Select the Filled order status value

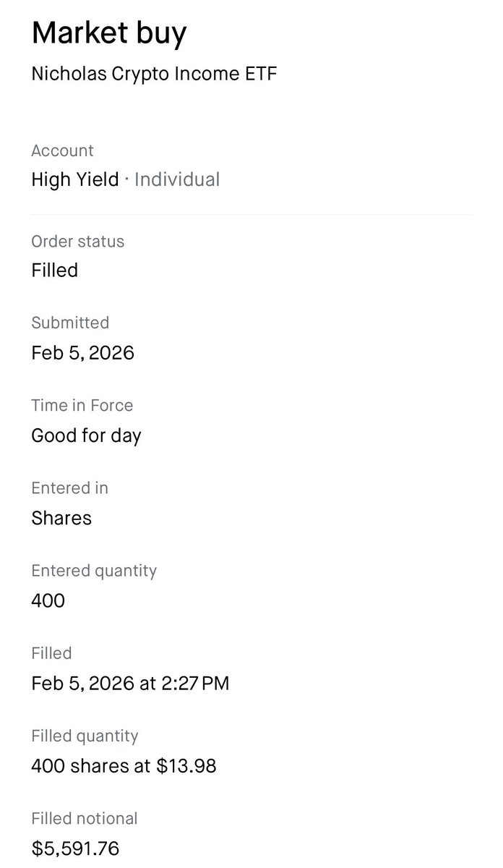click(x=54, y=271)
